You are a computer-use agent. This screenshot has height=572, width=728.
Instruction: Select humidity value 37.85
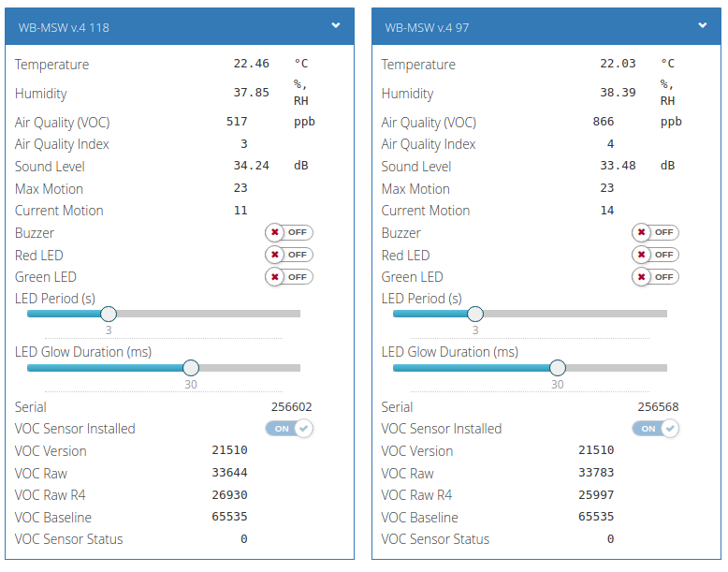pos(251,93)
